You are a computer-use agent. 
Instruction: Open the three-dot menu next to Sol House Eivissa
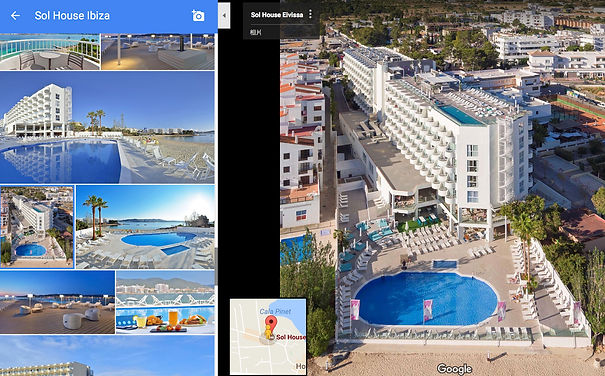tap(310, 15)
